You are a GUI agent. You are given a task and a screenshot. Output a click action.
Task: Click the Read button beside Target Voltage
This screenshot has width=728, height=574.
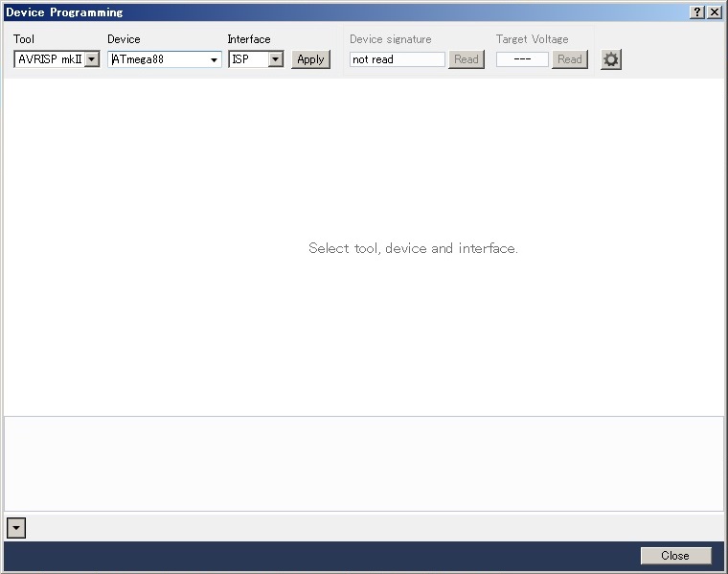click(570, 59)
